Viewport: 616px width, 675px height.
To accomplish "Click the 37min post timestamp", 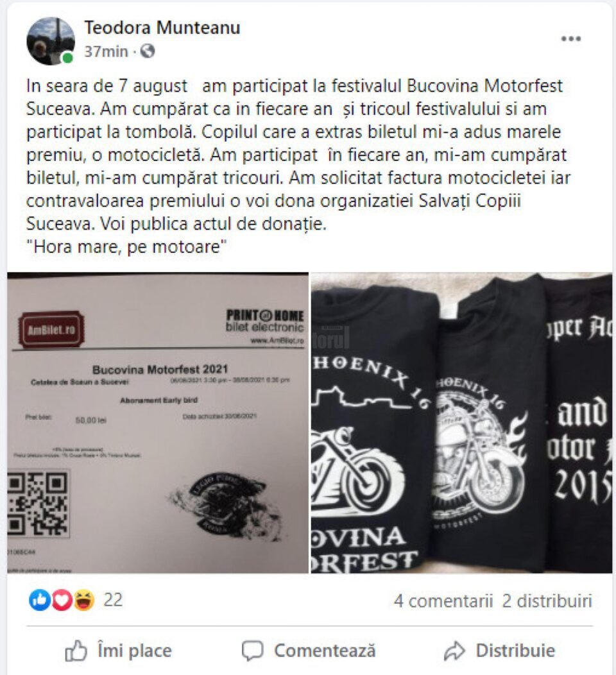I will click(106, 52).
